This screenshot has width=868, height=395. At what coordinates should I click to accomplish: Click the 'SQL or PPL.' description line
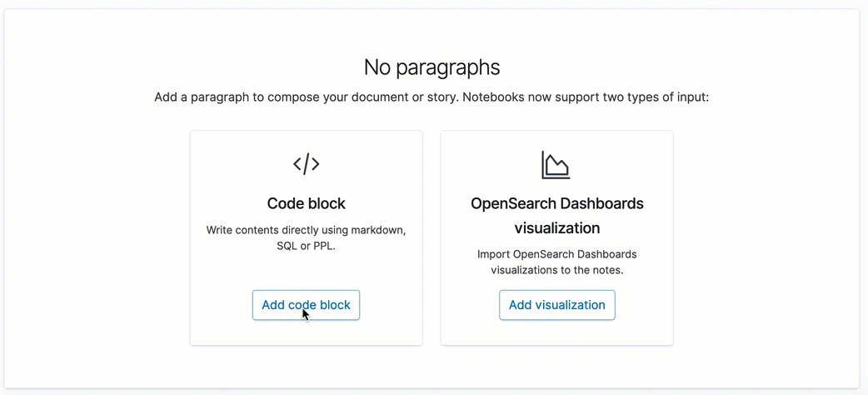[306, 247]
